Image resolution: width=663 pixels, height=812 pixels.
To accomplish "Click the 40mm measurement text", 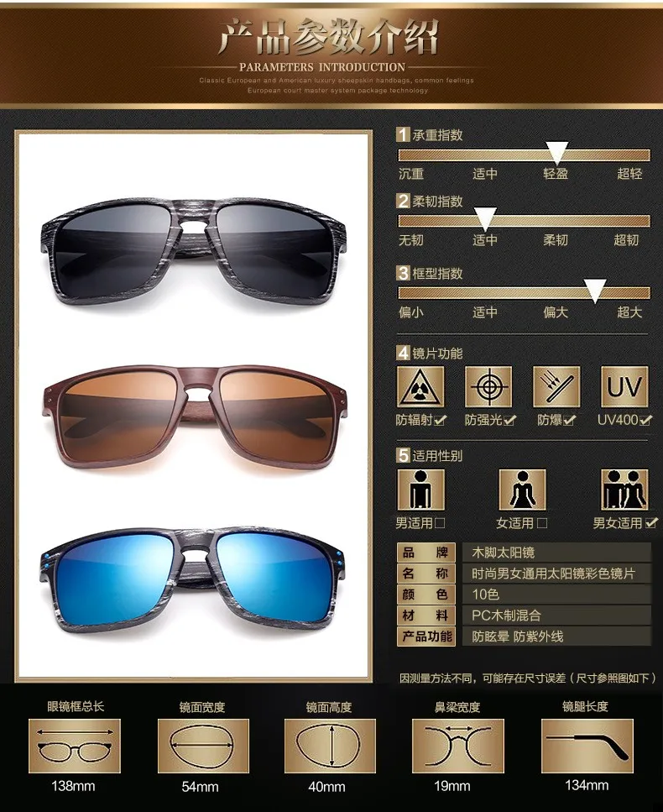I will pyautogui.click(x=326, y=787).
